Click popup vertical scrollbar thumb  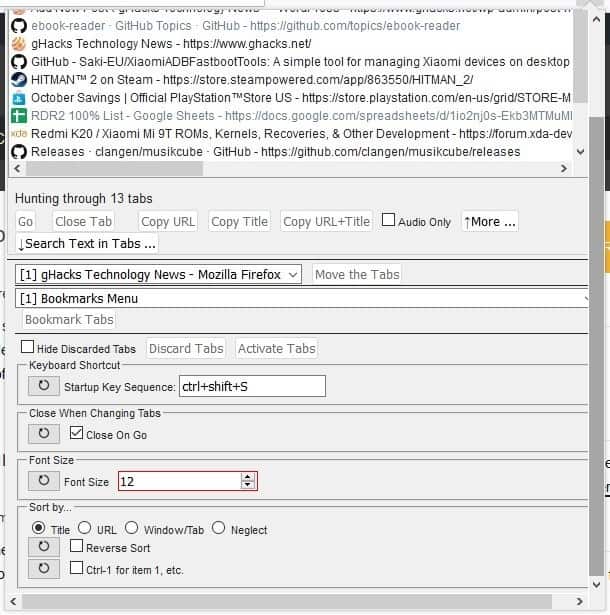point(596,345)
